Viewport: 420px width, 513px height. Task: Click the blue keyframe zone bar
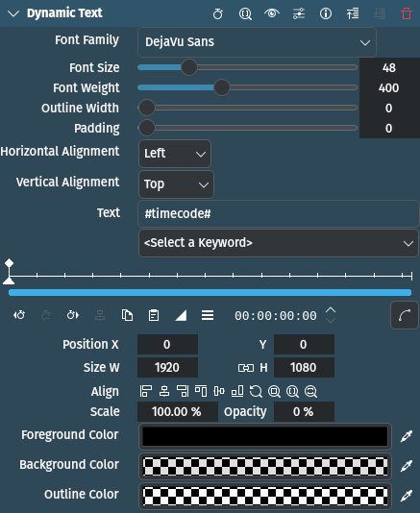(210, 292)
